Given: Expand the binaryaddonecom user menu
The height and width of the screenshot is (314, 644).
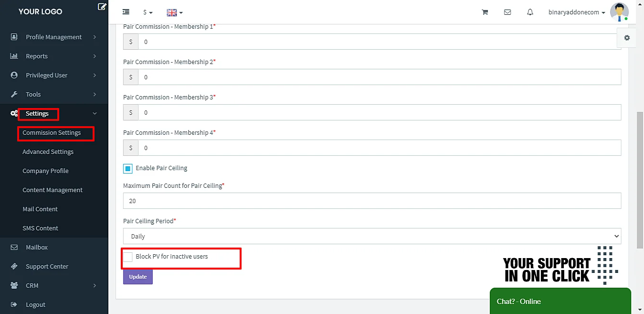Looking at the screenshot, I should [x=577, y=12].
